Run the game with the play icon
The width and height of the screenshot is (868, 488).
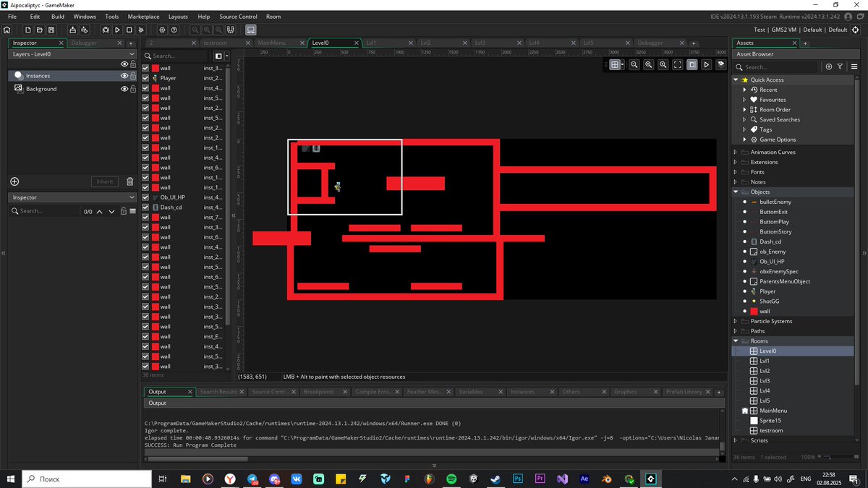click(x=117, y=30)
